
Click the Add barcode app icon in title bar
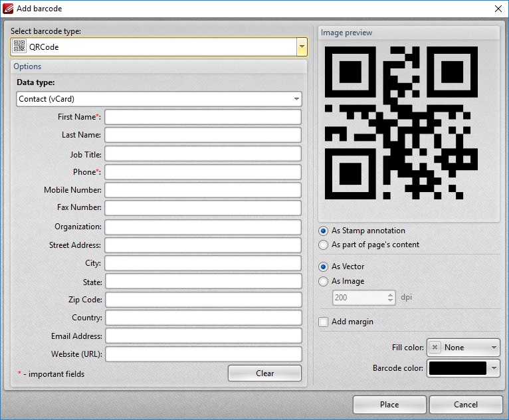click(8, 9)
